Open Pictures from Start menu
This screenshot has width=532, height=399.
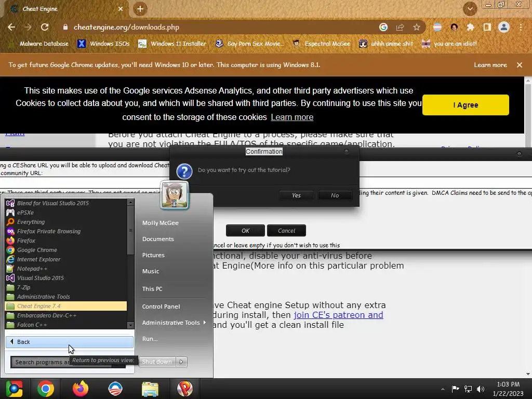(153, 255)
